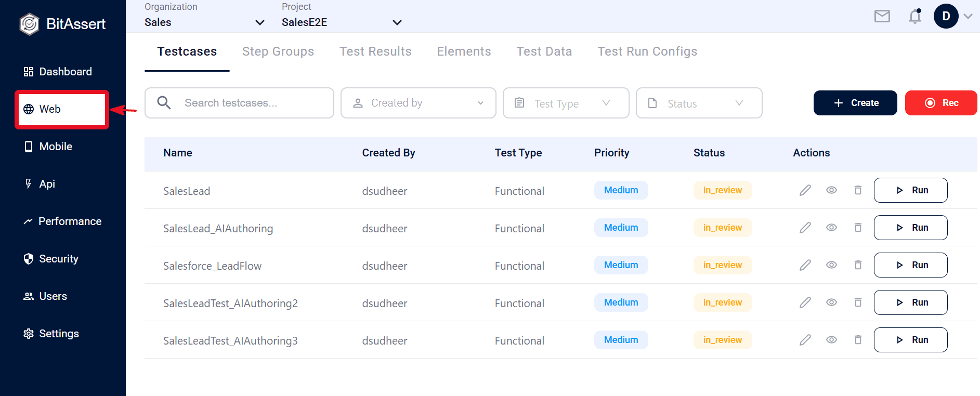Switch to Test Data tab

click(544, 51)
